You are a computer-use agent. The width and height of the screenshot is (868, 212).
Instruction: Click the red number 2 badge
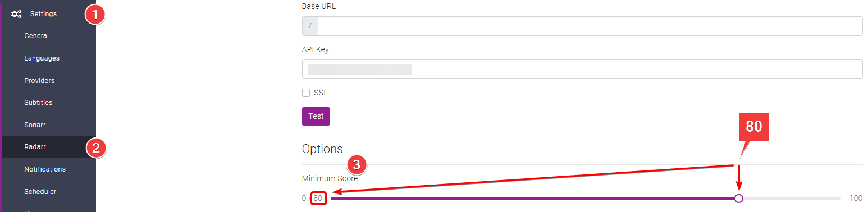[x=95, y=148]
